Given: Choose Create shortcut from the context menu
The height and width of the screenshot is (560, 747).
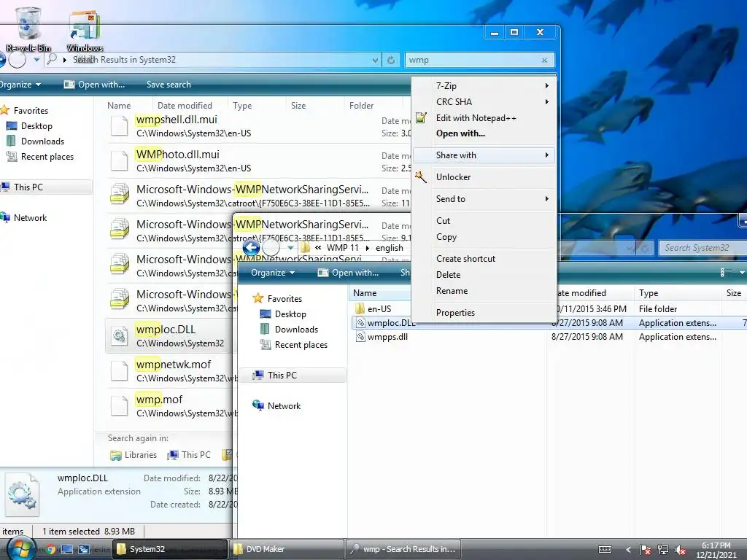Looking at the screenshot, I should coord(484,259).
